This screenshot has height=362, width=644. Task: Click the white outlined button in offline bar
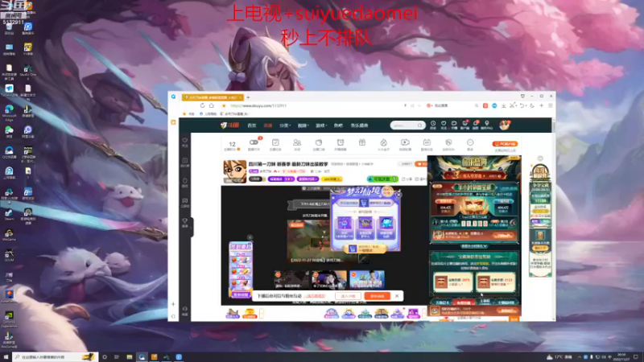[x=348, y=296]
